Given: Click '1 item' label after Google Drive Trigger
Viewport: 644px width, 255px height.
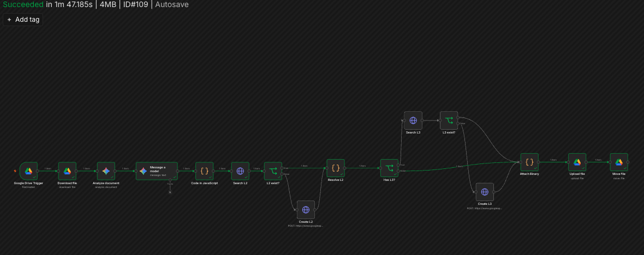Looking at the screenshot, I should click(x=47, y=168).
